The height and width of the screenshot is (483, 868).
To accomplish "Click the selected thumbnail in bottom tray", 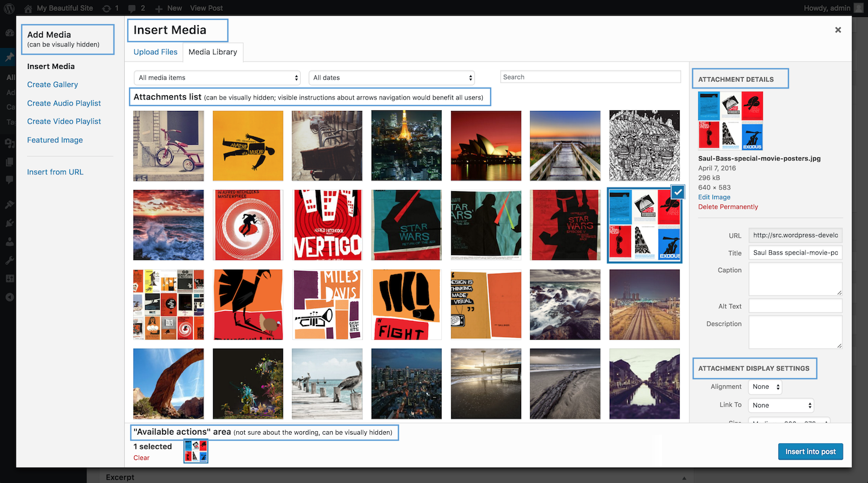I will 196,451.
